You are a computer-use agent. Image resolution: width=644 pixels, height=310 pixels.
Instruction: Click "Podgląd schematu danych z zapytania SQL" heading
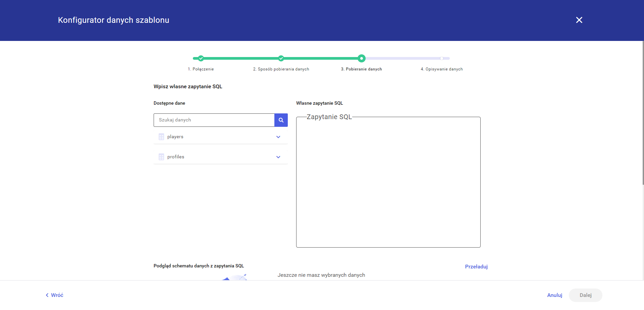(x=199, y=266)
